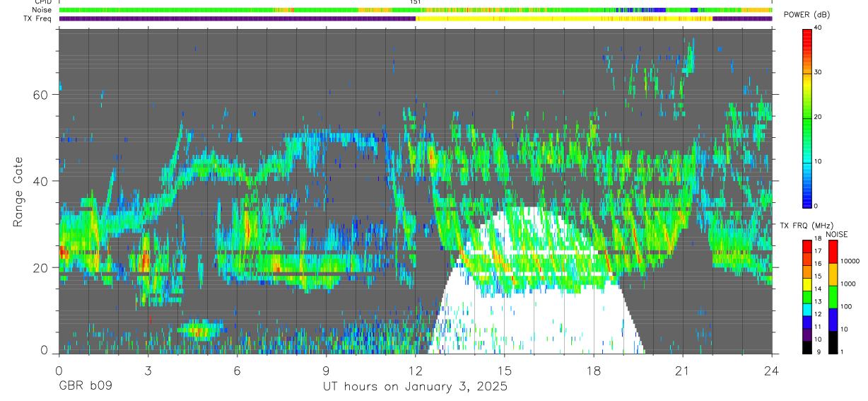Click the 9 tick on the time axis
The width and height of the screenshot is (868, 401).
click(326, 371)
